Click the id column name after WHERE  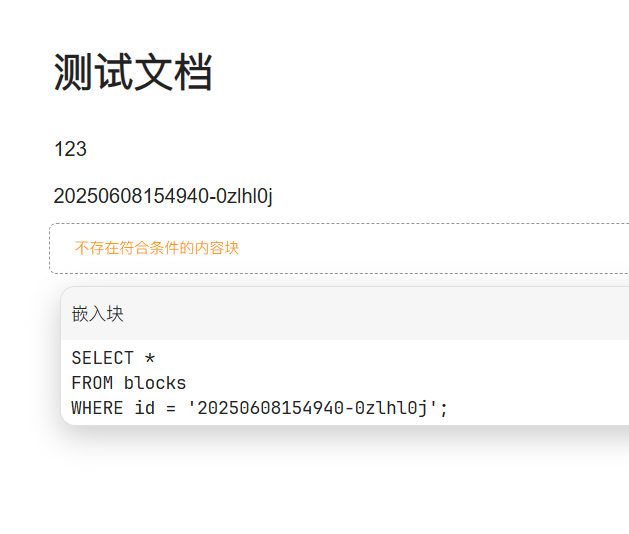click(145, 408)
